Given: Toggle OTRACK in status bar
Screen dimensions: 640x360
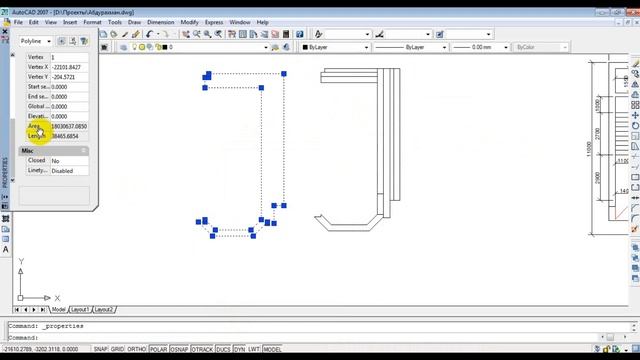Looking at the screenshot, I should tap(202, 349).
